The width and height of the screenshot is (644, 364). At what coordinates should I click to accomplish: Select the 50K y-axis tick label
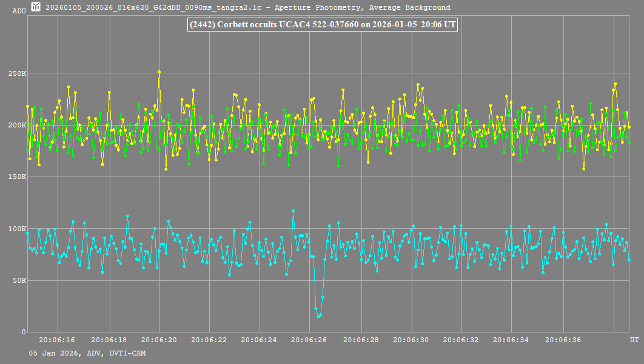click(x=19, y=280)
